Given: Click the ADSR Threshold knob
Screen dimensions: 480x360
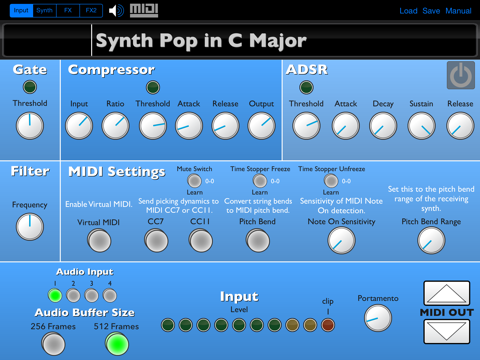Looking at the screenshot, I should tap(306, 126).
